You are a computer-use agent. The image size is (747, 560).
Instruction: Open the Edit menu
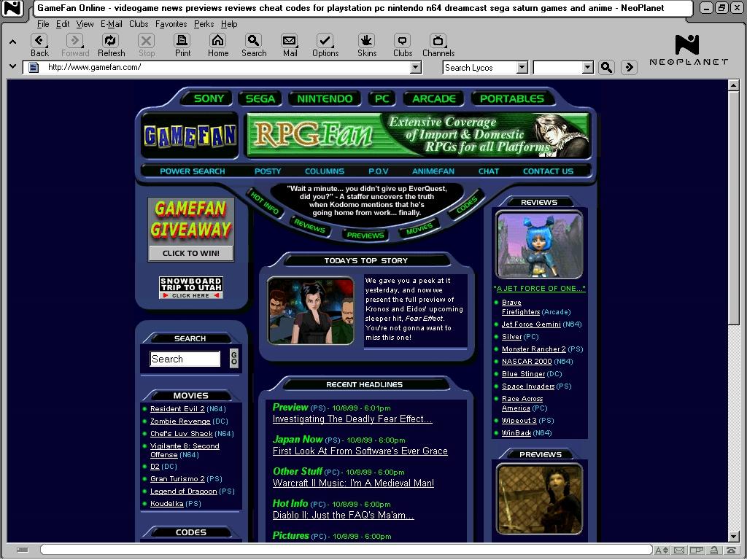(63, 24)
